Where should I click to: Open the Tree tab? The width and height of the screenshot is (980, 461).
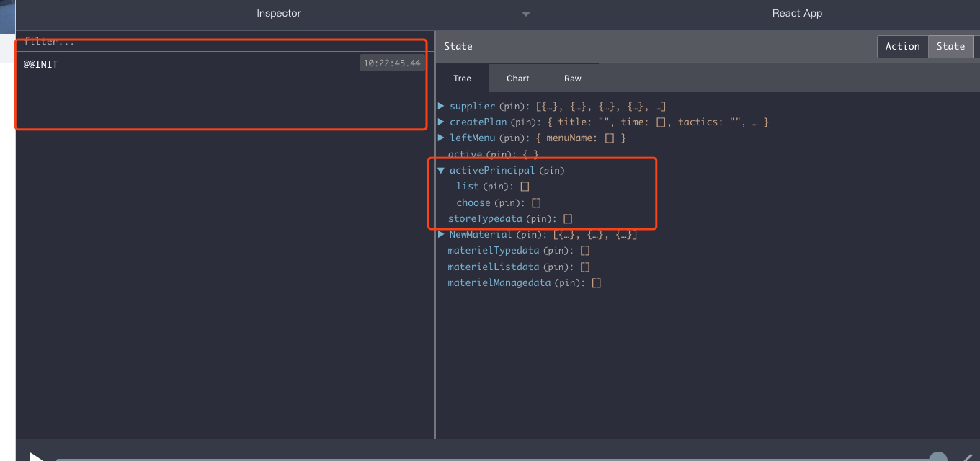pyautogui.click(x=463, y=79)
